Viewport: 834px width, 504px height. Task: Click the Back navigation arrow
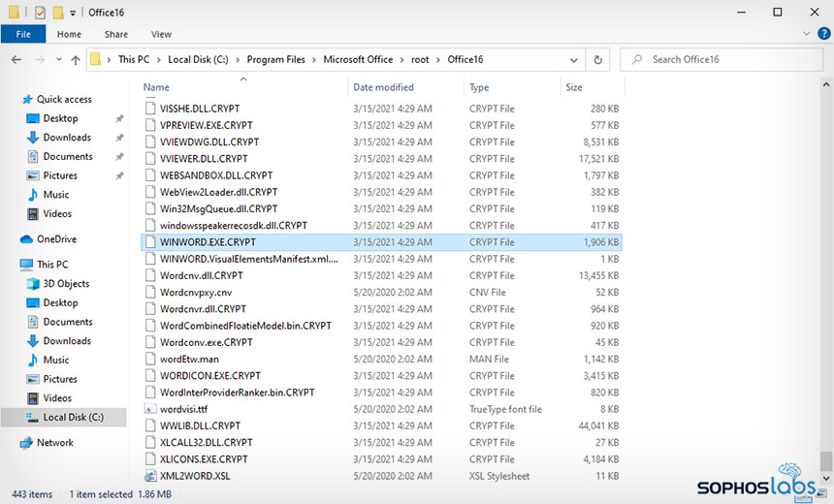pyautogui.click(x=16, y=59)
